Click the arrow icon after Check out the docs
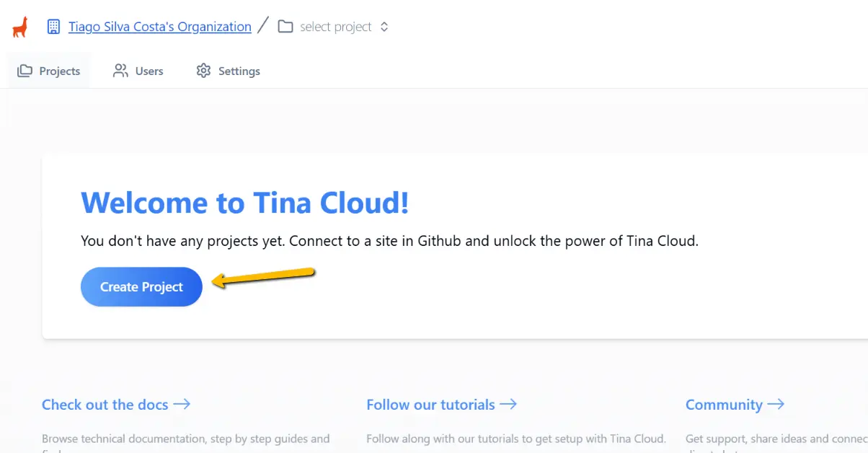 (182, 405)
